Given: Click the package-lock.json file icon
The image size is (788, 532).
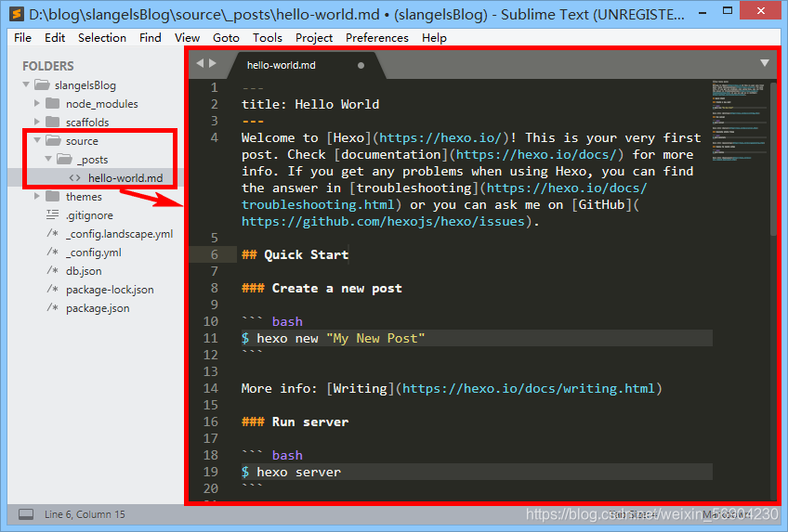Looking at the screenshot, I should click(52, 289).
